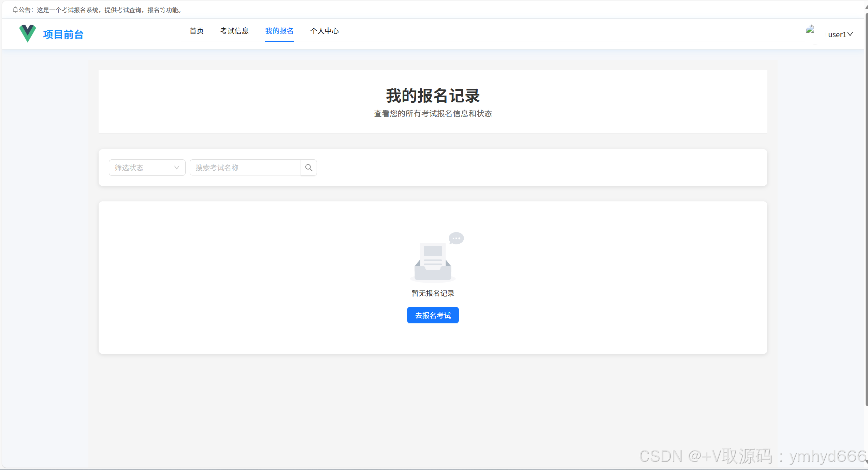868x470 pixels.
Task: Click the scrollbar up arrow at top right
Action: 866,7
